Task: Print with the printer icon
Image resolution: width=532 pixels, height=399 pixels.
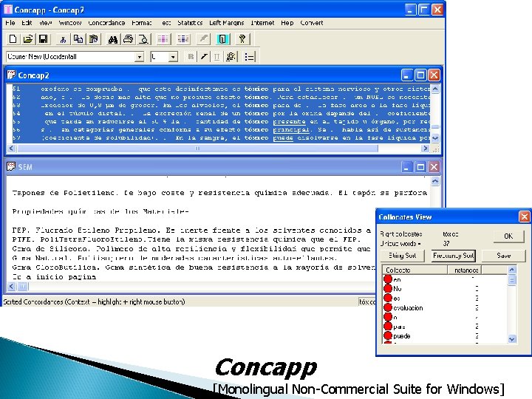Action: coord(129,39)
